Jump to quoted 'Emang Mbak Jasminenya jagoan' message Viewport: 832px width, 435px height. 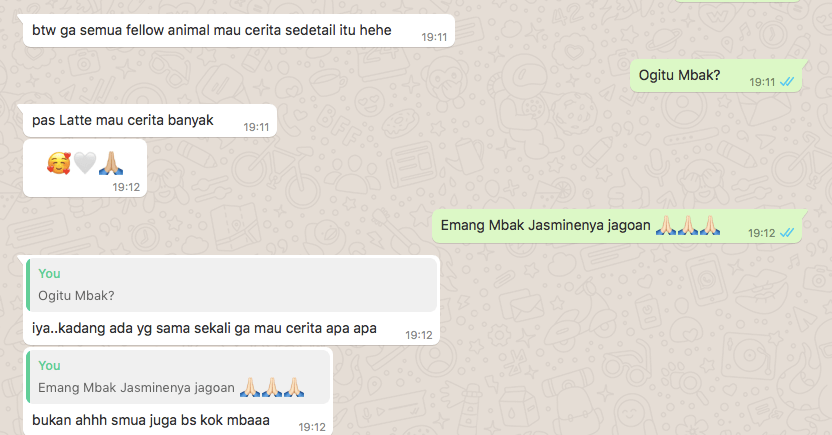point(178,377)
